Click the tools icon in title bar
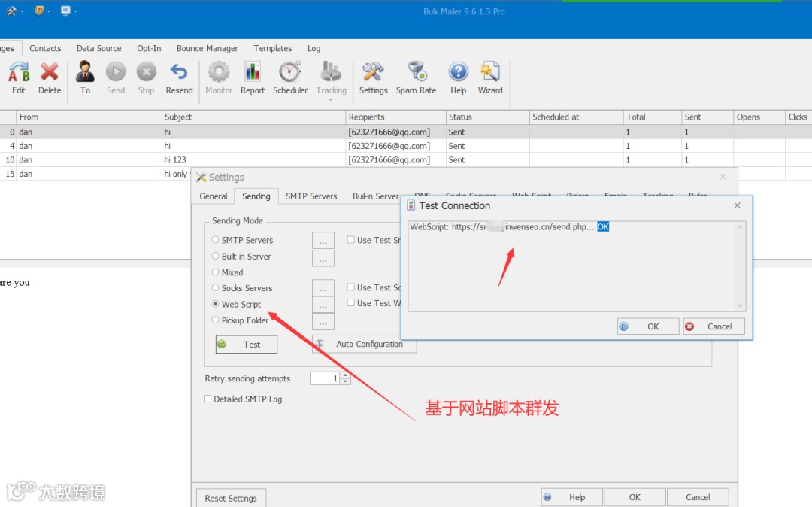Viewport: 812px width, 507px height. (11, 11)
